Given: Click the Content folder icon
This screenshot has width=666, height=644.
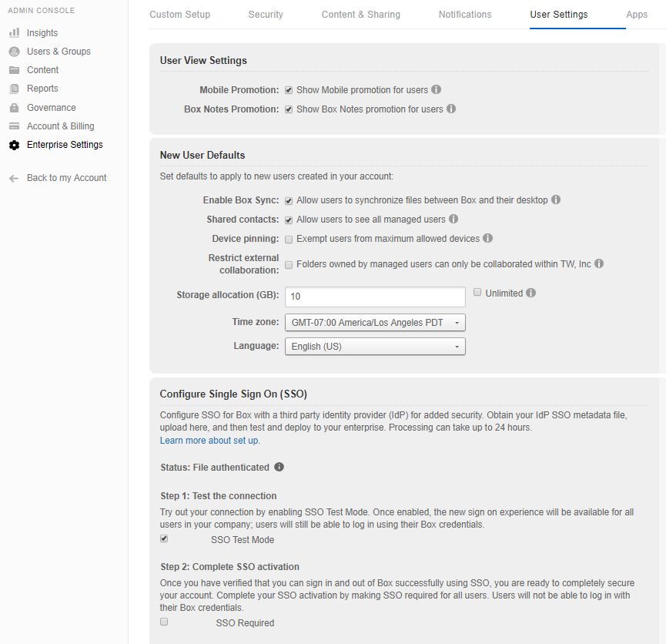Looking at the screenshot, I should click(14, 69).
